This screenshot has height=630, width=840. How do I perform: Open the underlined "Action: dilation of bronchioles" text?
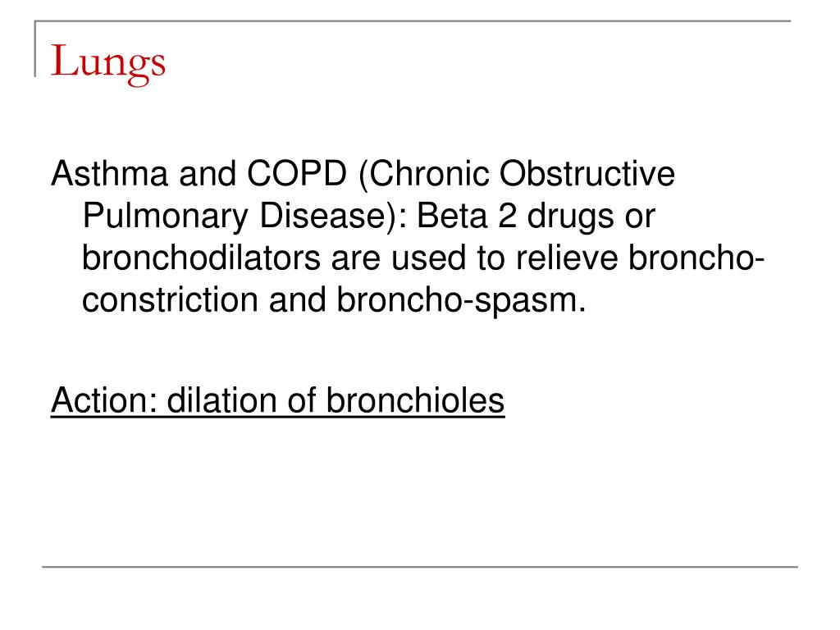click(277, 400)
